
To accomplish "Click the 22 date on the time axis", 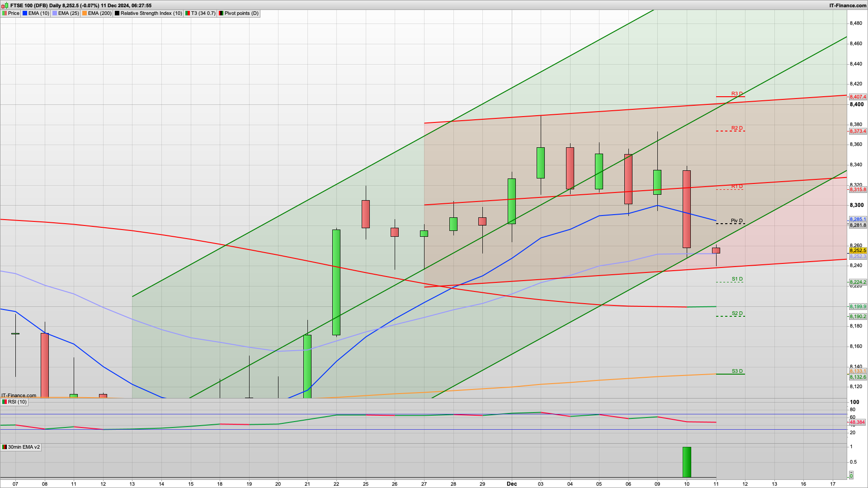I will tap(336, 484).
